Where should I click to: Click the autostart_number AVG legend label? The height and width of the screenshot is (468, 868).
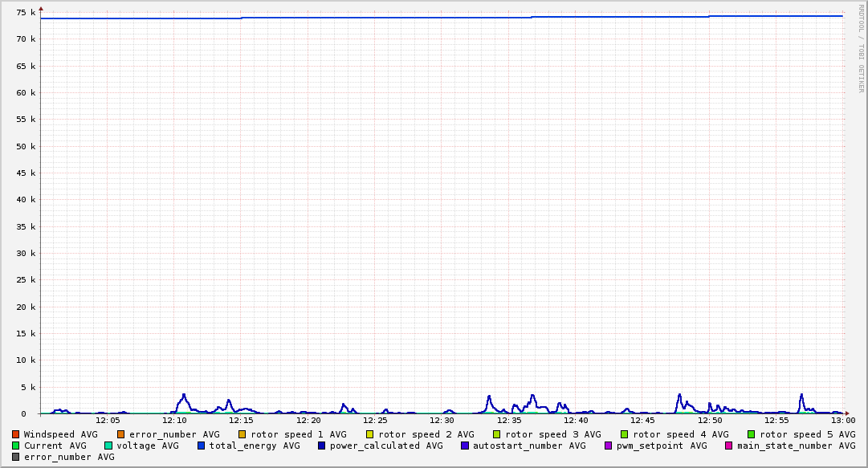(529, 446)
